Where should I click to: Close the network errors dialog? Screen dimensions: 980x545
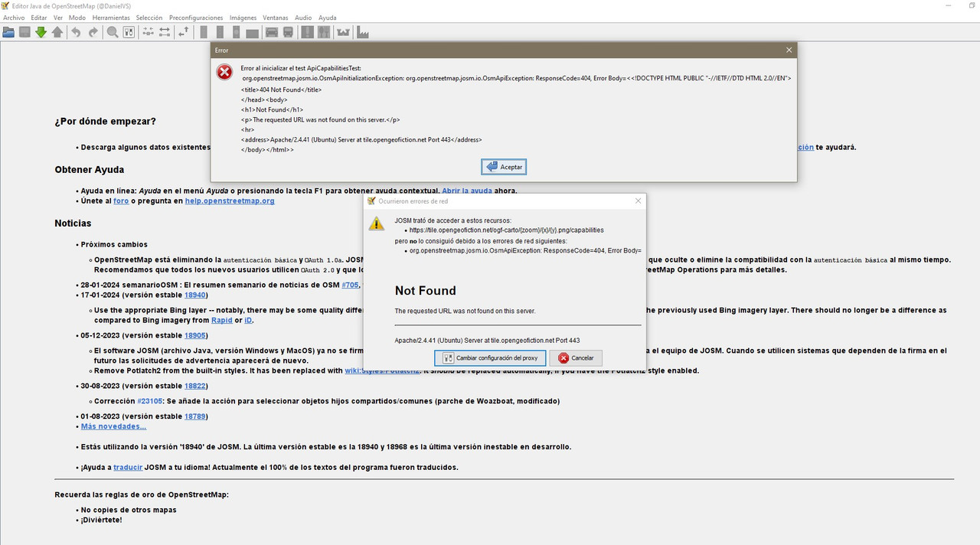coord(638,201)
